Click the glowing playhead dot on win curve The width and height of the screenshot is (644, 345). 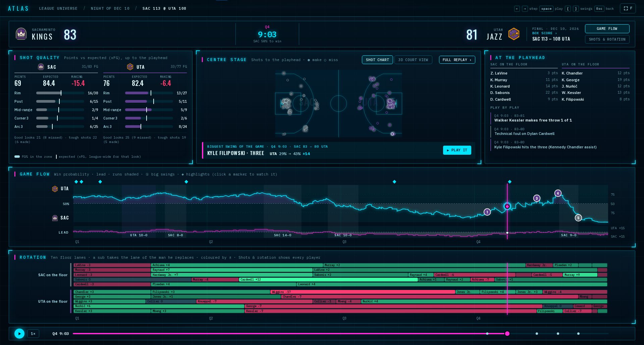click(x=507, y=206)
